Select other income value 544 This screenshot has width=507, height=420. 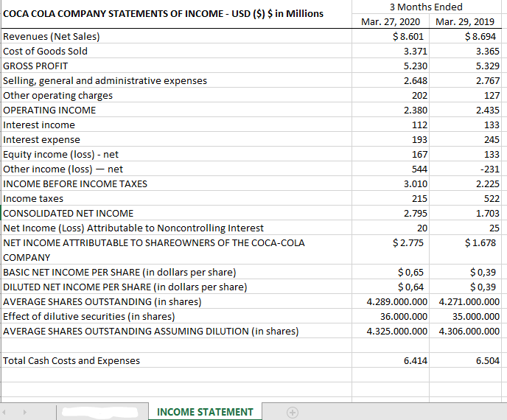pos(419,169)
